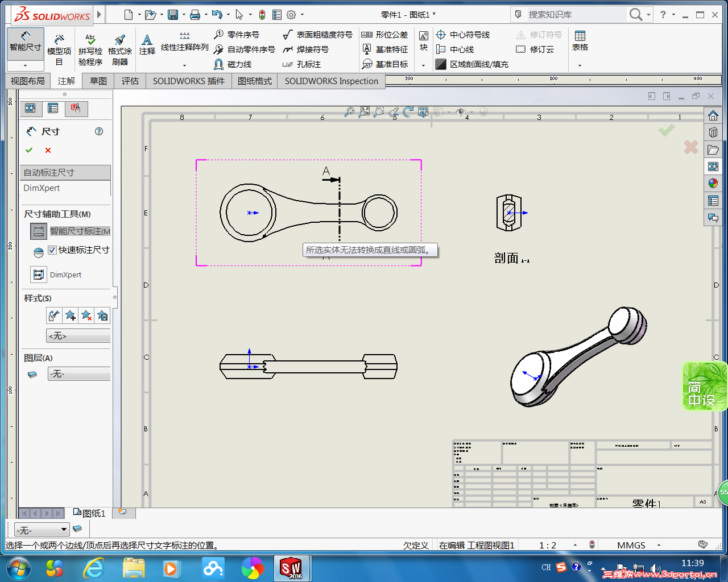Add a 孔标注 hole callout

click(x=301, y=64)
